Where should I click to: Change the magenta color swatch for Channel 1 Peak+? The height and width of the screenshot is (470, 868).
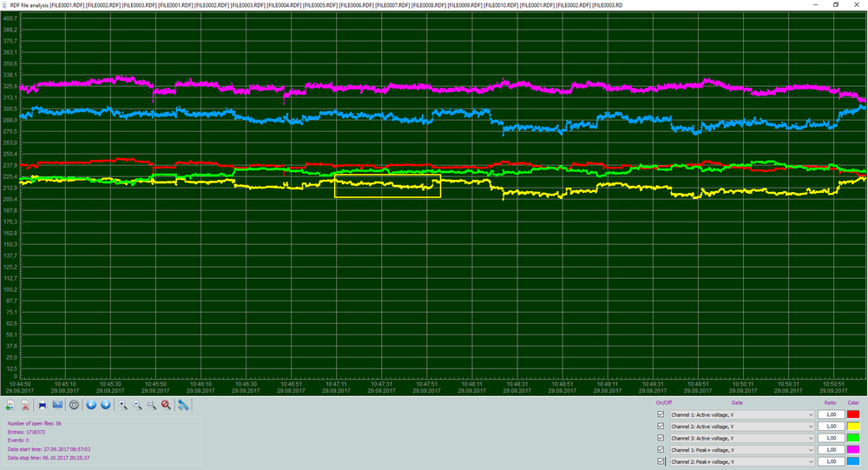tap(853, 450)
